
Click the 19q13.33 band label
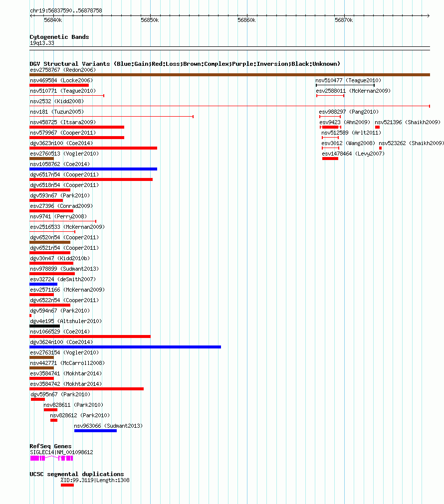click(x=42, y=43)
